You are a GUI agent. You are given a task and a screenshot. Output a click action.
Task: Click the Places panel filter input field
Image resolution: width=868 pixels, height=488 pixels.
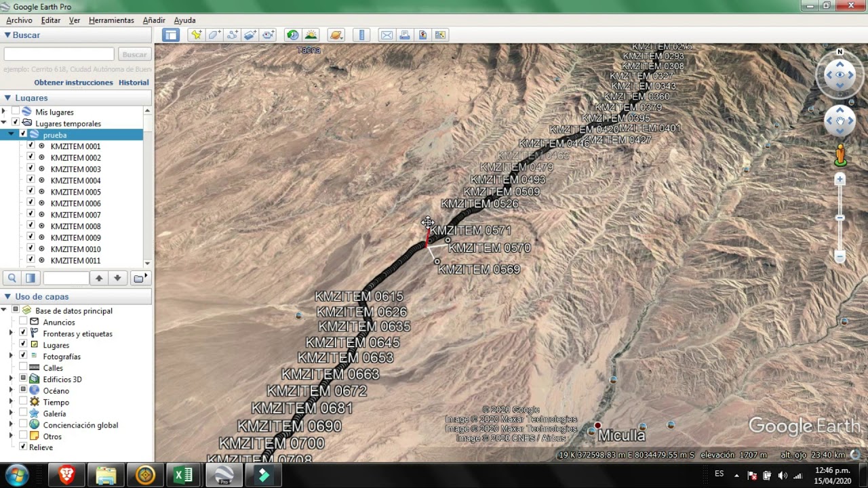pos(66,278)
